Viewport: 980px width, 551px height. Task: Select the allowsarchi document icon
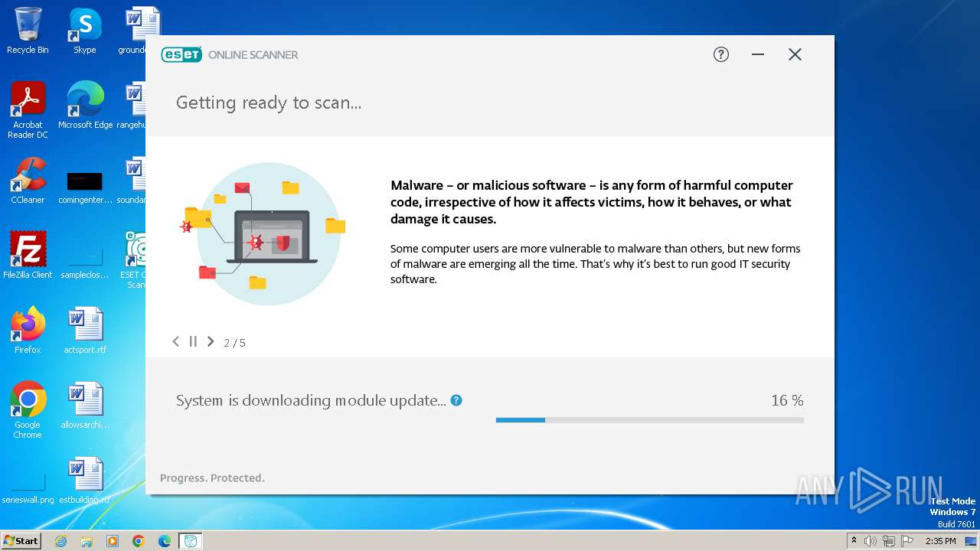(x=85, y=406)
